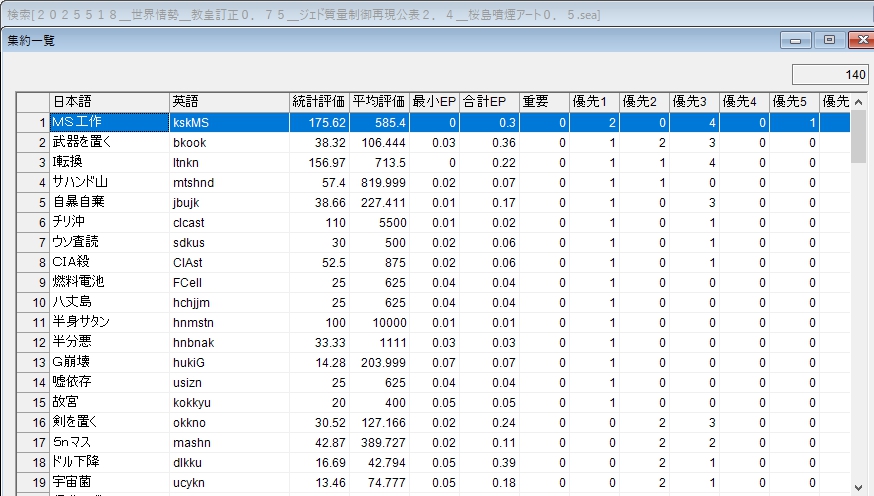
Task: Minimize the 集約一覧 window
Action: 797,40
